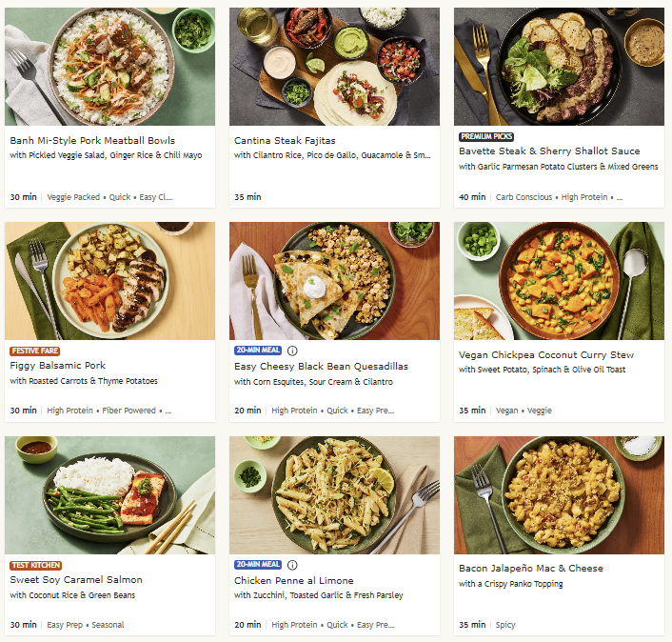Click the Easy Cheesy Black Bean Quesadillas title

click(321, 366)
